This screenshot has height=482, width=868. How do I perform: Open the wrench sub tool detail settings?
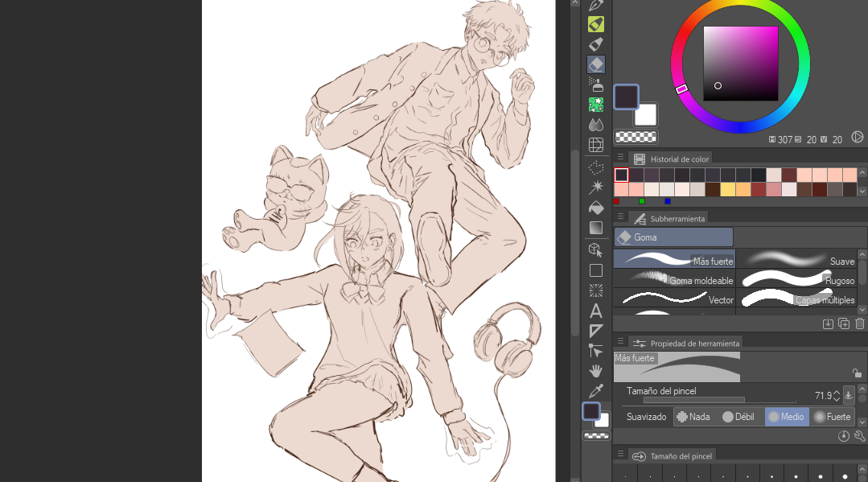pos(859,436)
